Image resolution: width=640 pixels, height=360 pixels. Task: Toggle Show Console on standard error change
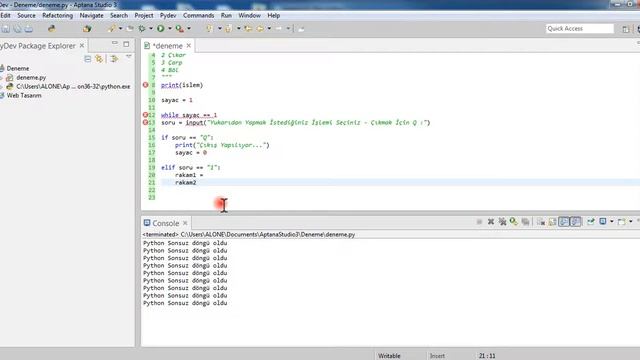[575, 222]
